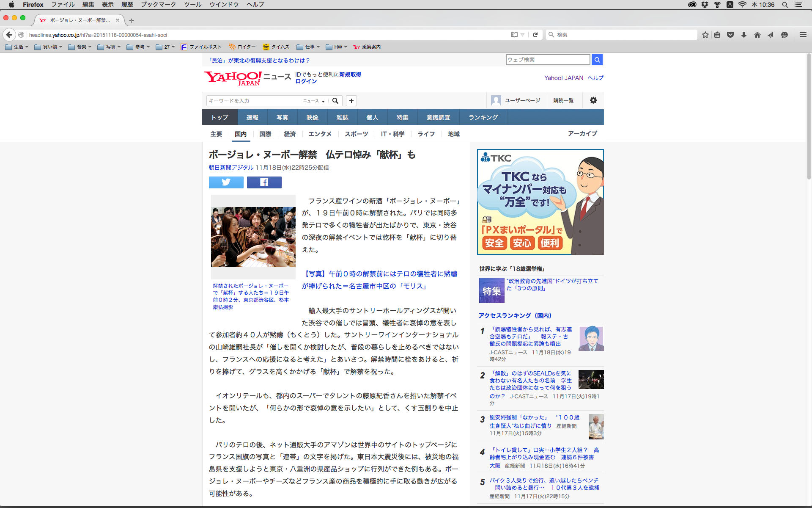Open Firefox hamburger menu
The height and width of the screenshot is (508, 812).
(x=803, y=35)
